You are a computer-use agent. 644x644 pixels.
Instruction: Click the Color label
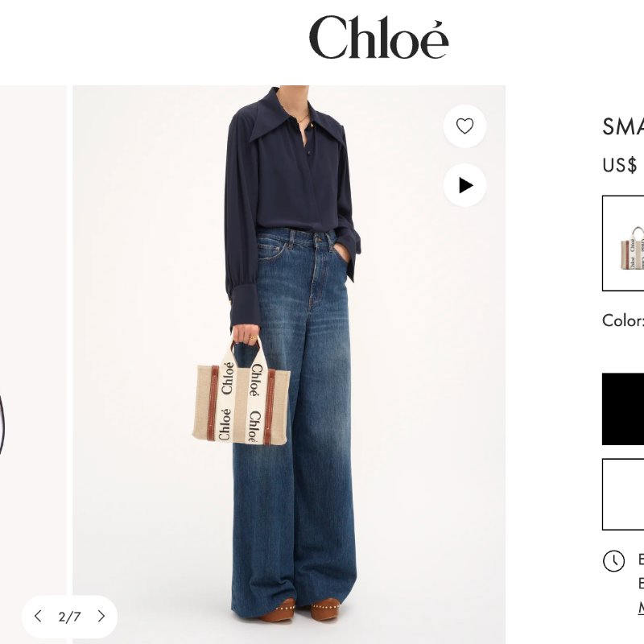click(623, 320)
